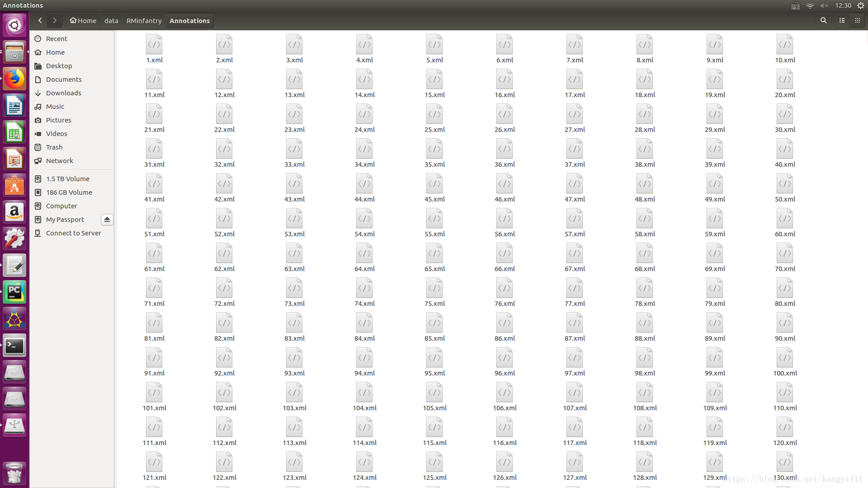Eject My Passport drive
The height and width of the screenshot is (488, 868).
coord(107,220)
